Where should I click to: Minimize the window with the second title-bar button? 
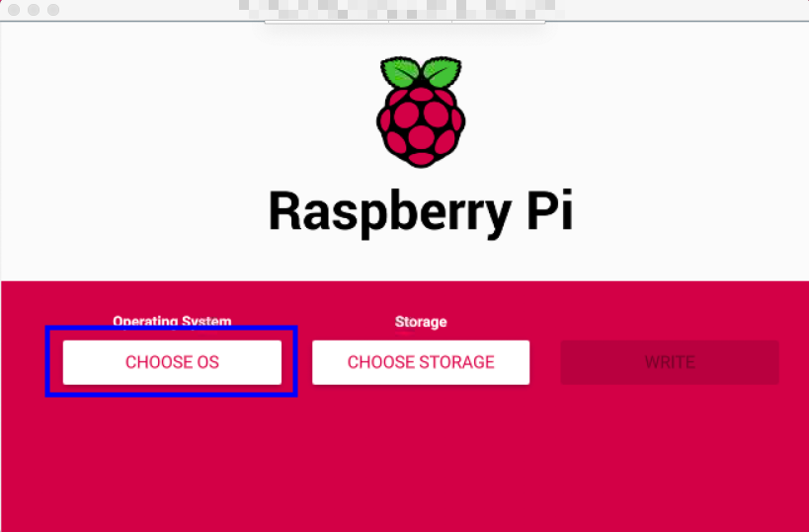click(34, 10)
